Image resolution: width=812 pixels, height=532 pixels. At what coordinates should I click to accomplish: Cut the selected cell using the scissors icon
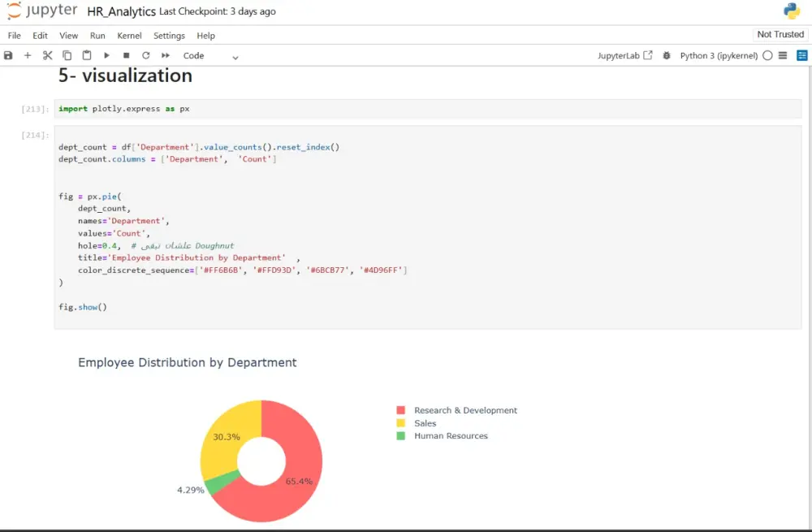coord(47,55)
